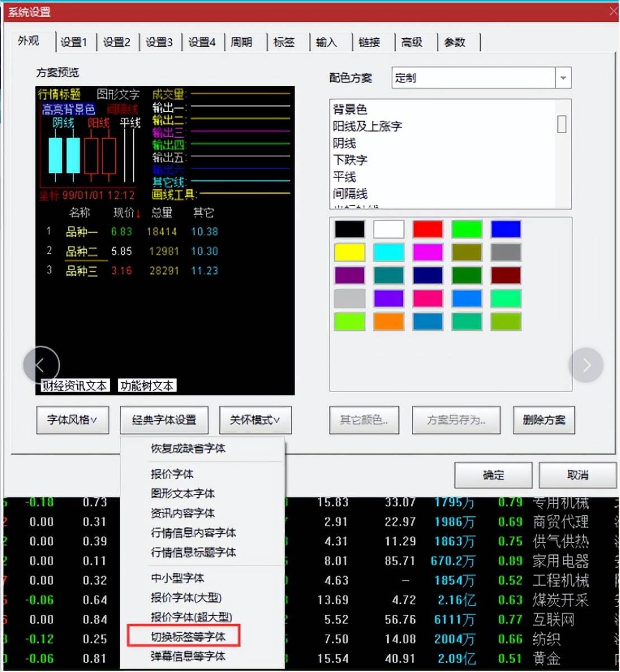Pick the navy blue color swatch
The width and height of the screenshot is (620, 672).
click(428, 275)
